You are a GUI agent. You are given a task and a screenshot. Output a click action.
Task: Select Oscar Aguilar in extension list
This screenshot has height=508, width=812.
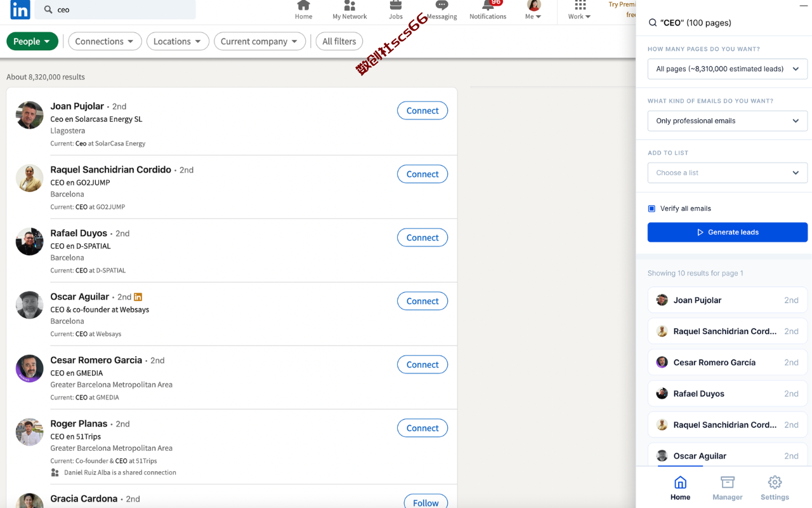tap(728, 455)
